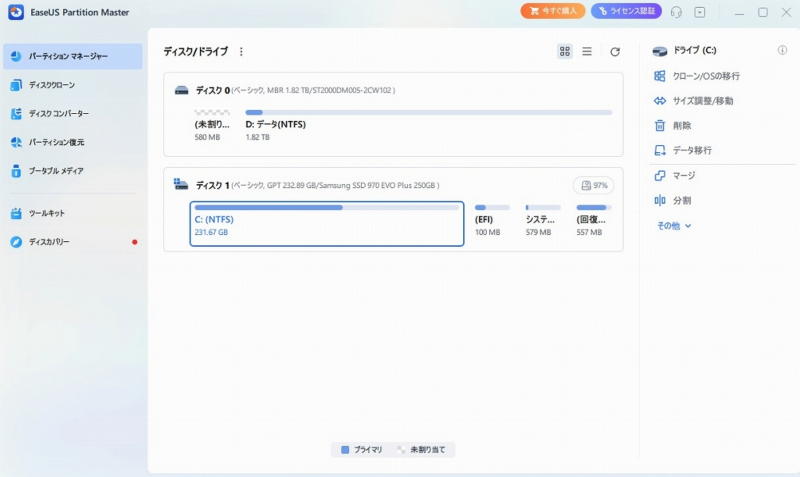Go to パーティション復元 section
This screenshot has width=800, height=477.
[57, 142]
